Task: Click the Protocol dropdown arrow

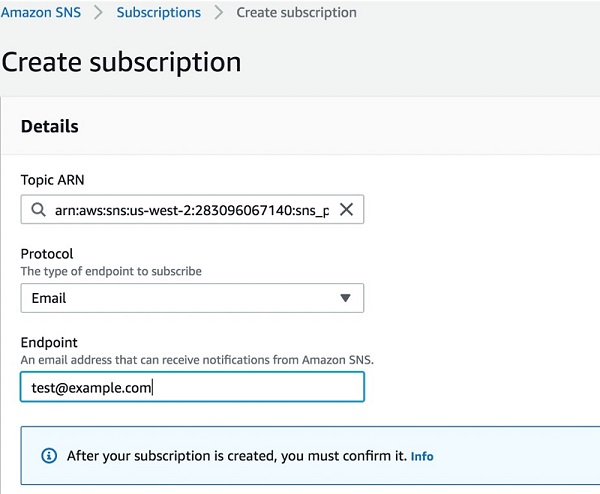Action: 345,298
